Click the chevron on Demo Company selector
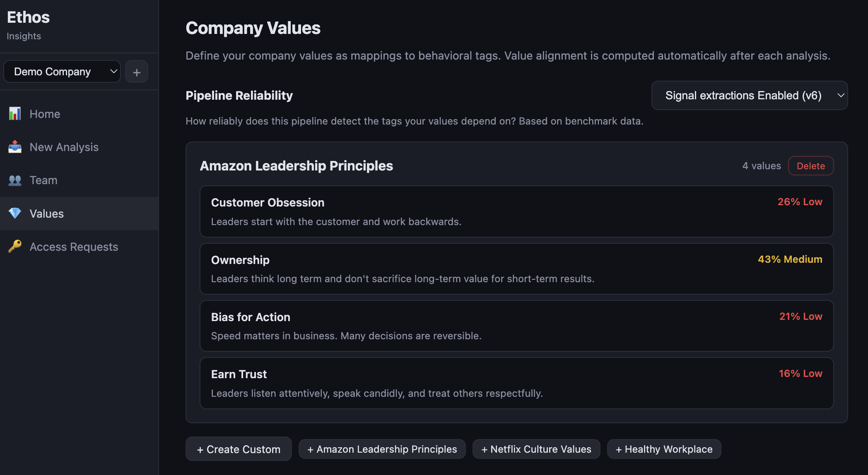Image resolution: width=868 pixels, height=475 pixels. click(113, 71)
